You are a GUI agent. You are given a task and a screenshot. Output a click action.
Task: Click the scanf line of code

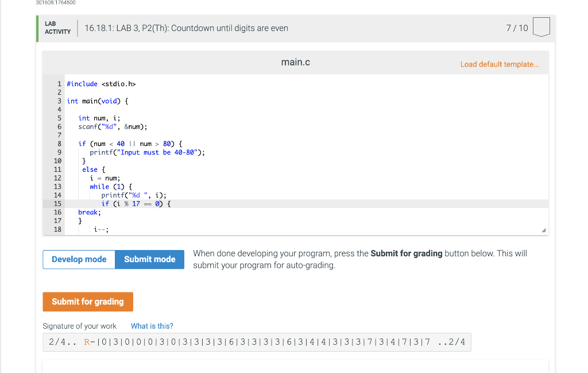(x=113, y=127)
